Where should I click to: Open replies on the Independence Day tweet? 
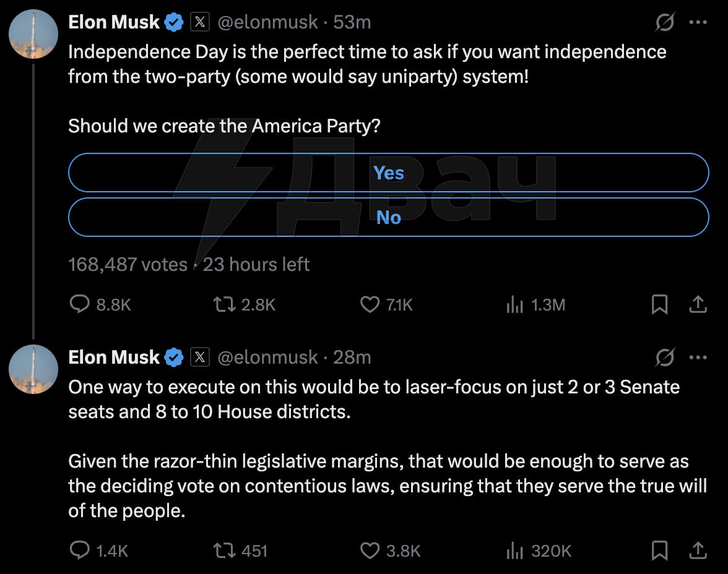[x=100, y=305]
